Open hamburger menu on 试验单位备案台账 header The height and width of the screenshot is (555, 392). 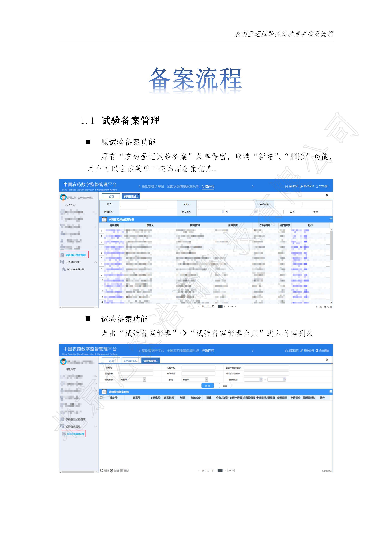pos(331,392)
